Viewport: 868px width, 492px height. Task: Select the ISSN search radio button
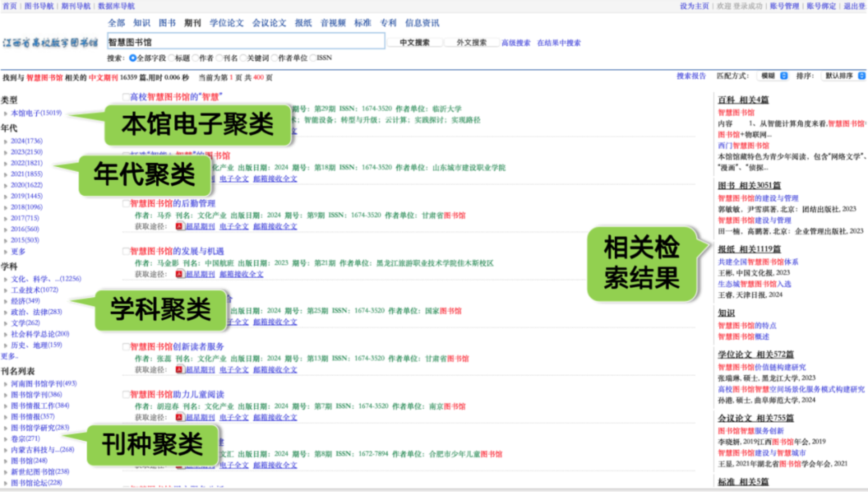click(x=313, y=58)
